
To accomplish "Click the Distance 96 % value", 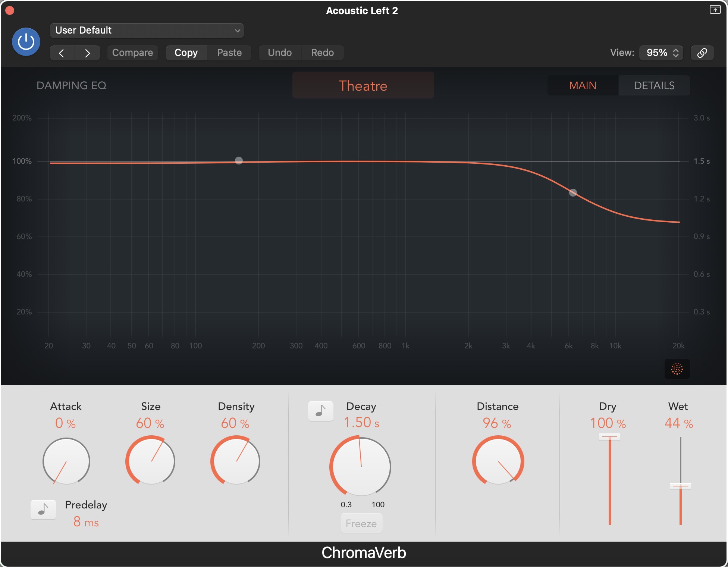I will pos(497,423).
